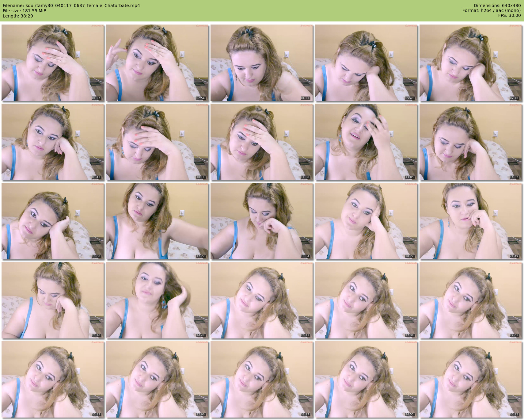The width and height of the screenshot is (524, 420).
Task: Pick the thumbnail timestamped 27:38
Action: [366, 300]
